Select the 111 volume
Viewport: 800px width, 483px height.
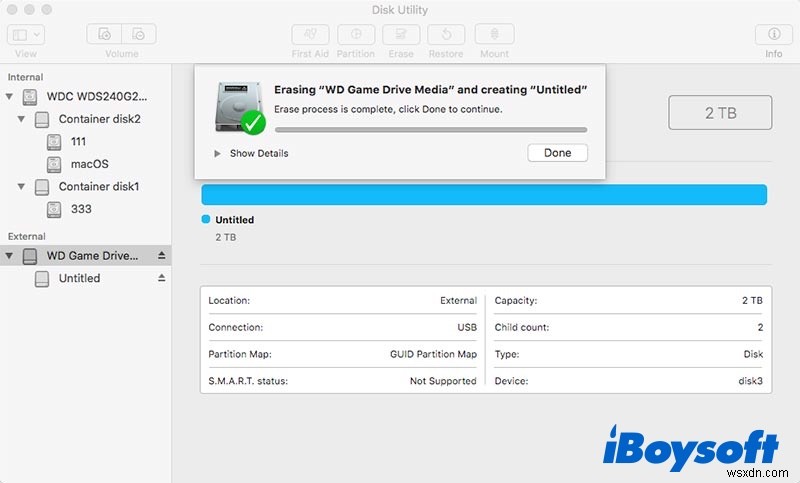(x=86, y=141)
